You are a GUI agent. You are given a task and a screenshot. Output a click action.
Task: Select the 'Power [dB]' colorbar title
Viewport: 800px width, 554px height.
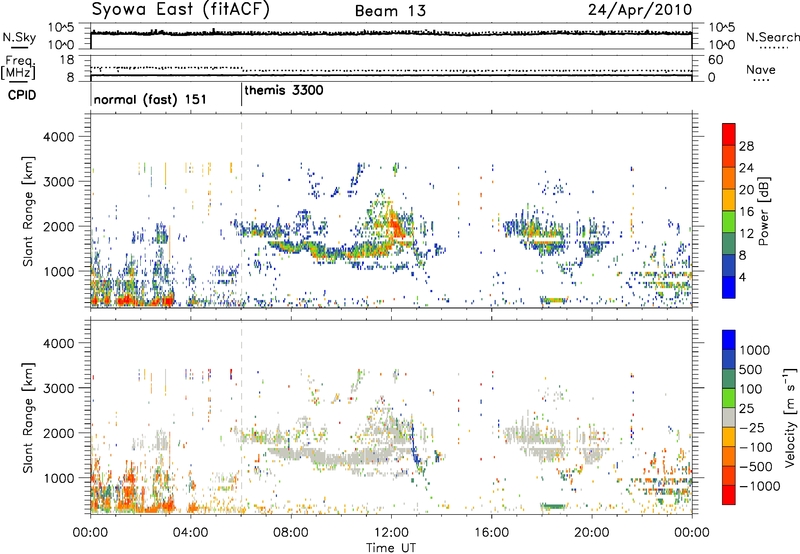[x=763, y=211]
